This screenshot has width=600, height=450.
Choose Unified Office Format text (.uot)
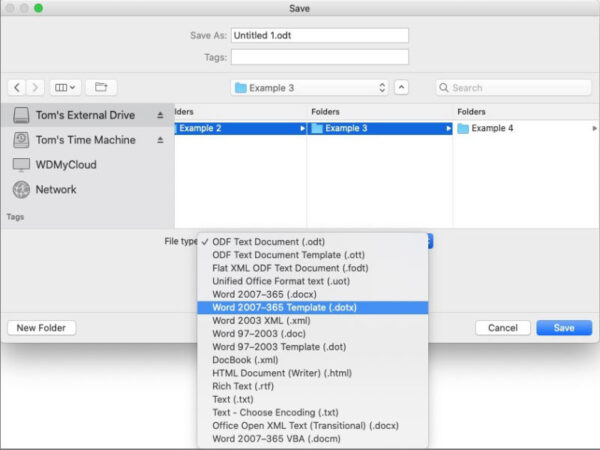click(313, 281)
